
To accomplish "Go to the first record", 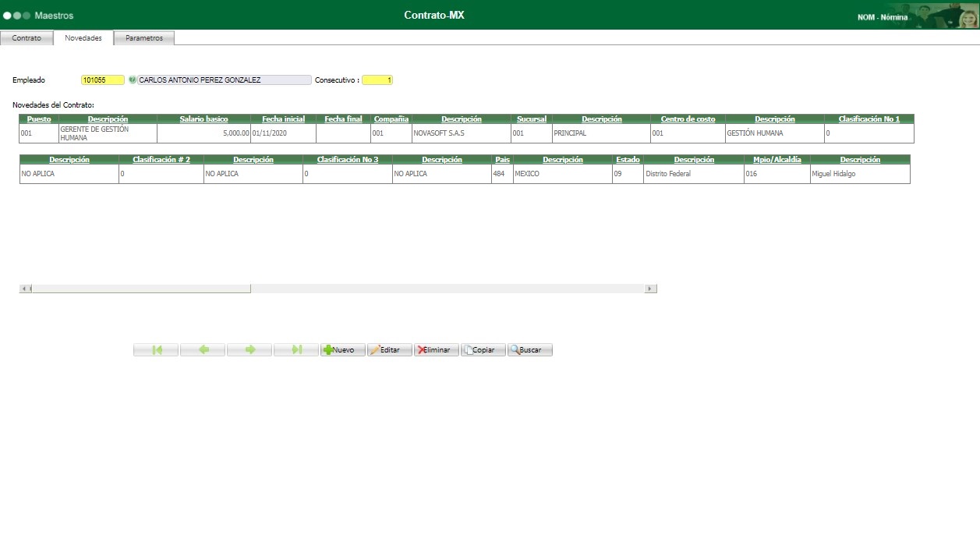I will [156, 350].
